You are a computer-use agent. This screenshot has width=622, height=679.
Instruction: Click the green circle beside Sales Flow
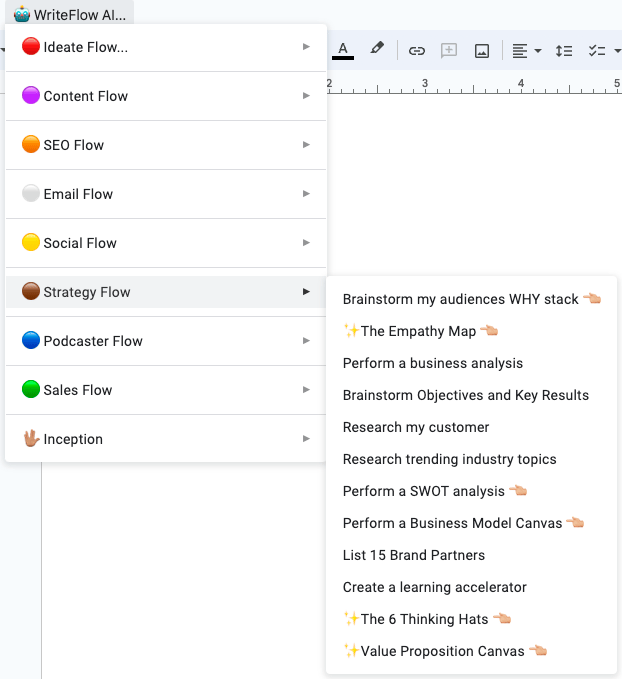tap(31, 389)
